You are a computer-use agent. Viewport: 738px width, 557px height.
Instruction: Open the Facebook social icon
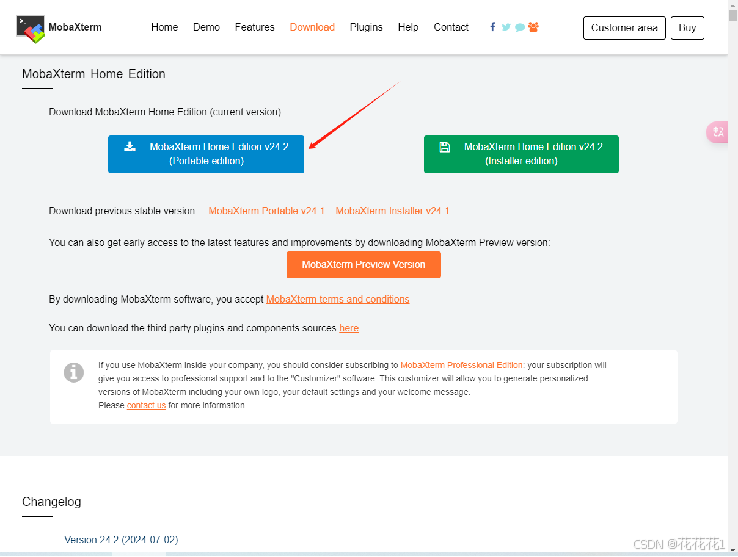pos(492,27)
